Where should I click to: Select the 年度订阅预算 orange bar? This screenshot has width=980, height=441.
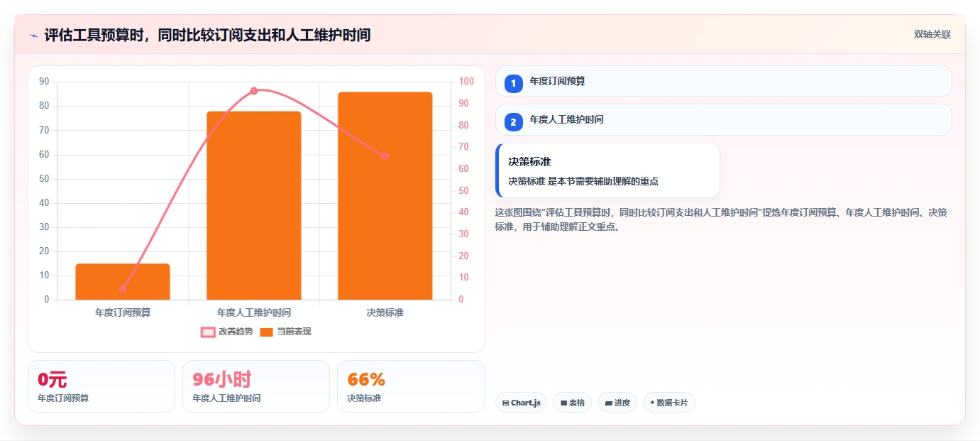coord(123,282)
